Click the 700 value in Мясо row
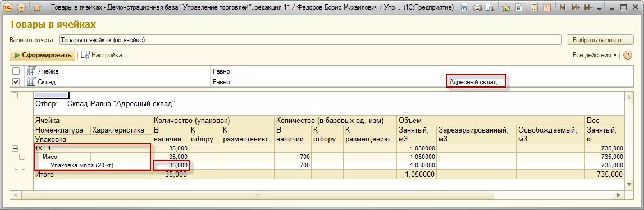644x210 pixels. point(304,157)
